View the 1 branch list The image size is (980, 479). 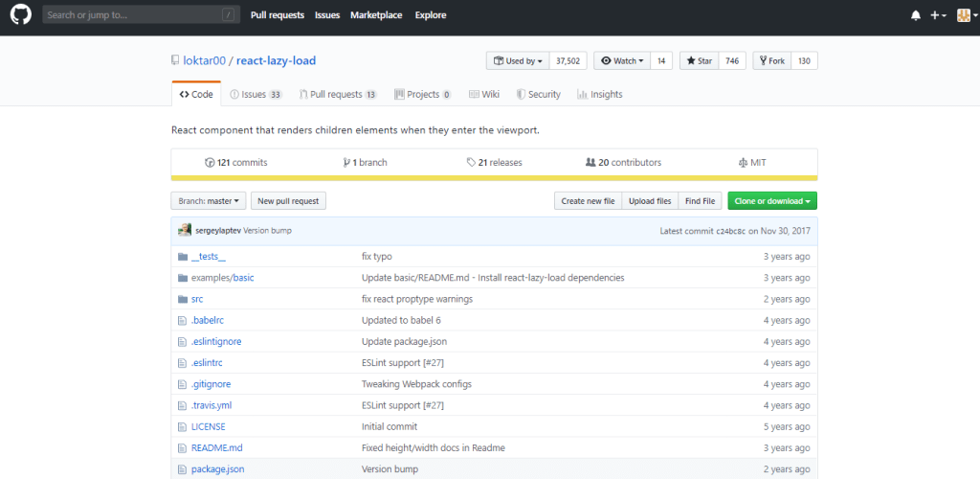click(x=365, y=163)
